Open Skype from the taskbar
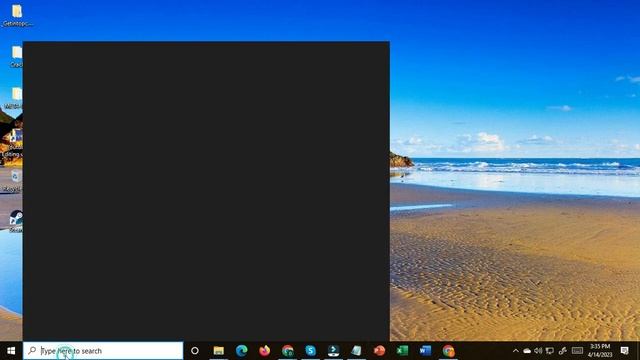 311,351
